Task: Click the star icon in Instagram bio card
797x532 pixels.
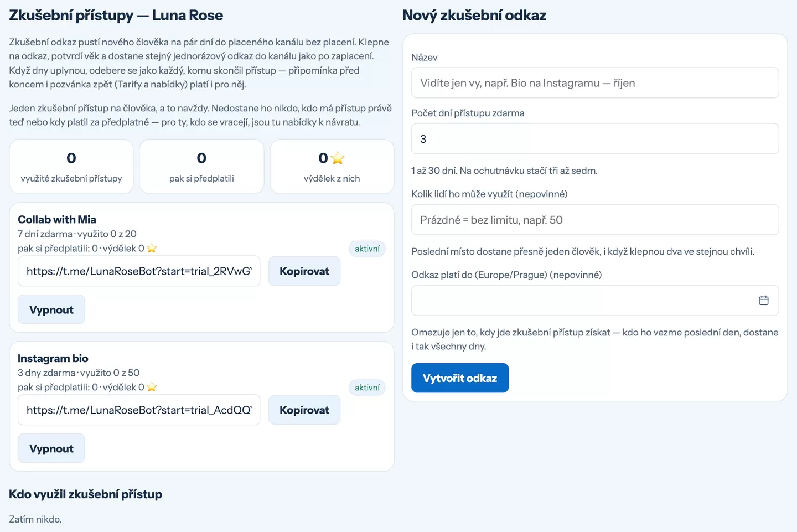Action: [152, 388]
